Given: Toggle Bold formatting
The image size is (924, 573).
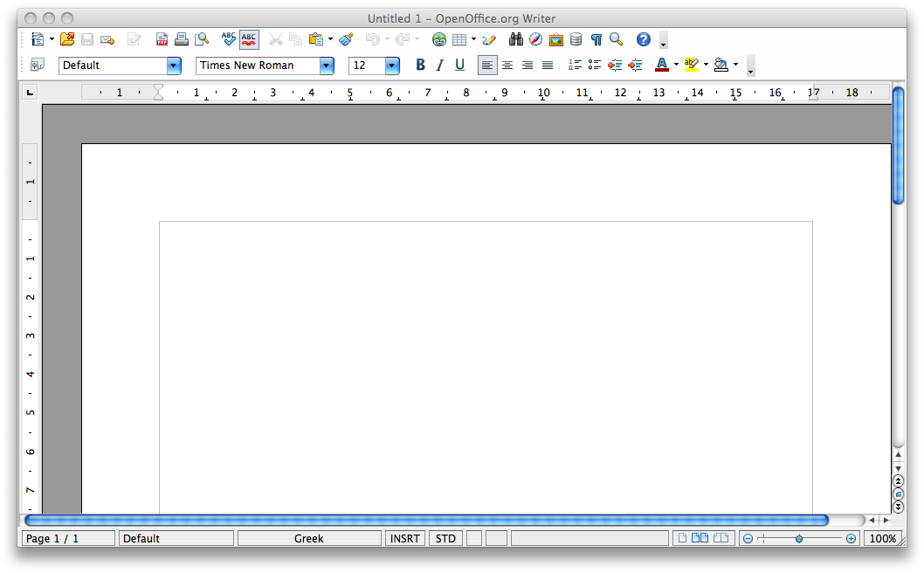Looking at the screenshot, I should point(420,65).
